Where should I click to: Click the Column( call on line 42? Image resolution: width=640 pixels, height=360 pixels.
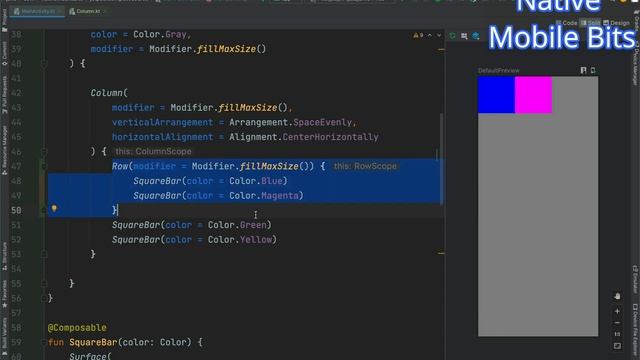(x=109, y=93)
